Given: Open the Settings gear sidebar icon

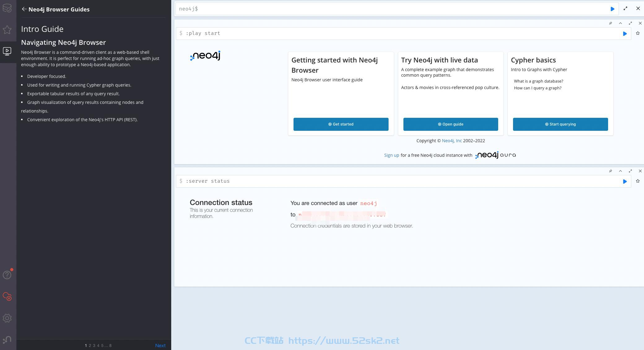Looking at the screenshot, I should [x=7, y=318].
